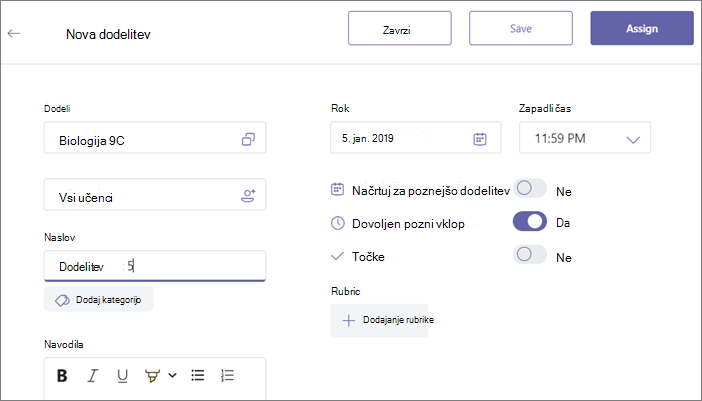Open class picker icon in Biologija 9C field

point(248,139)
